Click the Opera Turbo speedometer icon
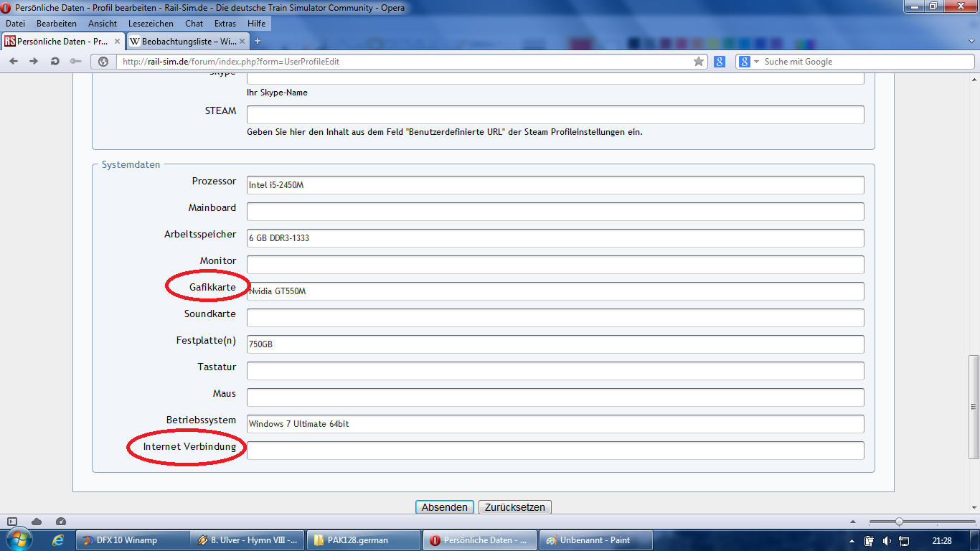Image resolution: width=980 pixels, height=551 pixels. 61,522
